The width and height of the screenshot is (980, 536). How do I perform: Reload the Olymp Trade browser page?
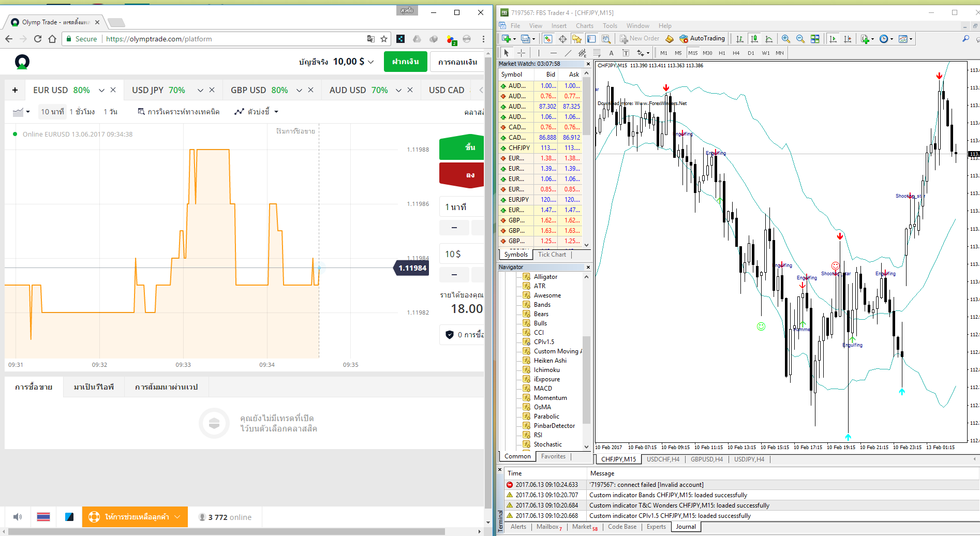[37, 39]
